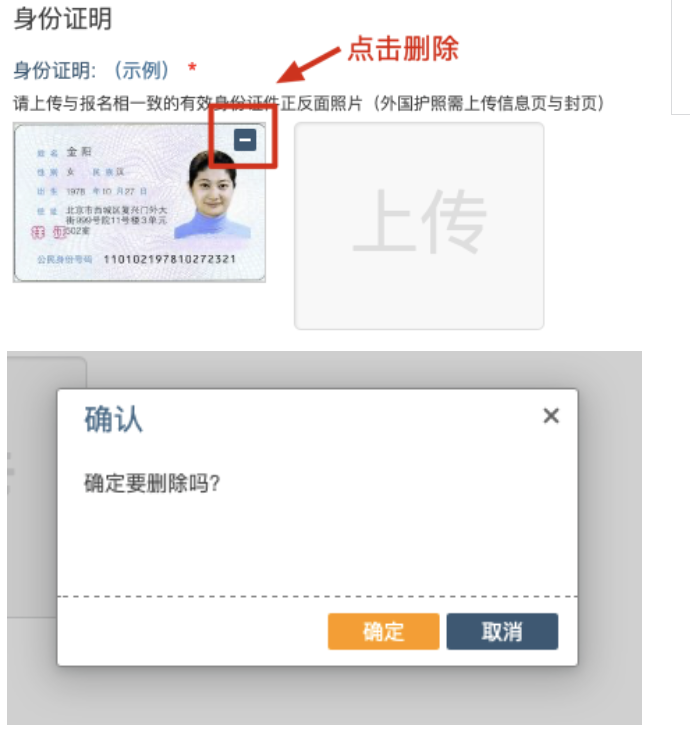Click the minus delete icon on ID card
Viewport: 690px width, 735px height.
tap(245, 140)
